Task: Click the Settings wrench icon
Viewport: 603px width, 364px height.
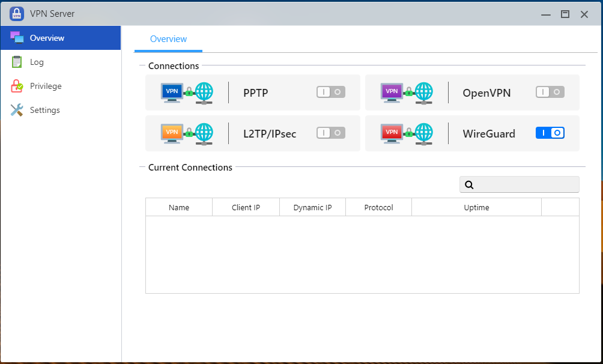Action: tap(17, 110)
